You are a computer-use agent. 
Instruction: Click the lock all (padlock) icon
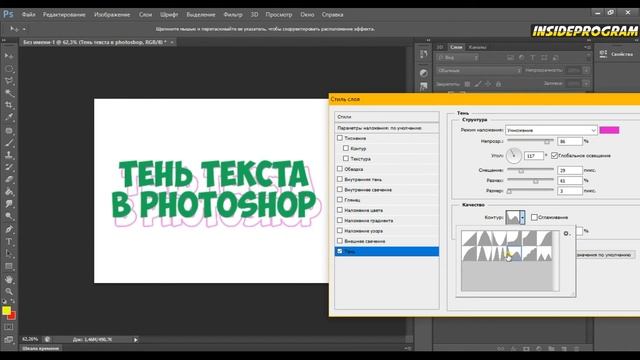point(498,84)
